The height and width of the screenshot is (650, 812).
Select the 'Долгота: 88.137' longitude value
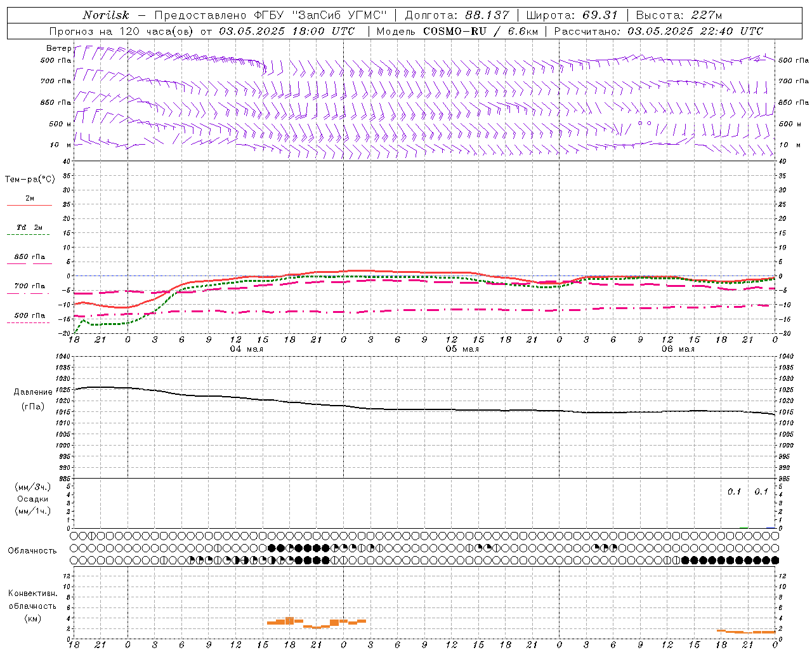pos(457,15)
